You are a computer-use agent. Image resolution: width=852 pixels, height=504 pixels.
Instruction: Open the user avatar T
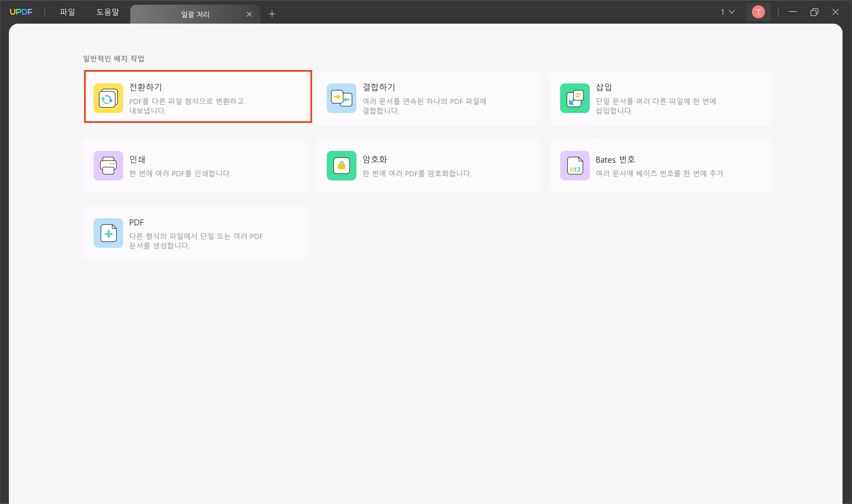pos(758,12)
